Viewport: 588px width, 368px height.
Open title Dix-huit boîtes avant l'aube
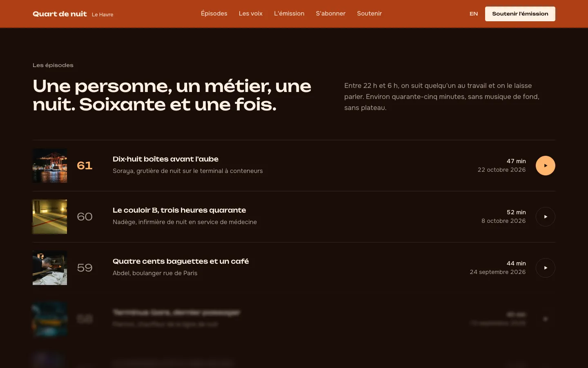tap(165, 159)
